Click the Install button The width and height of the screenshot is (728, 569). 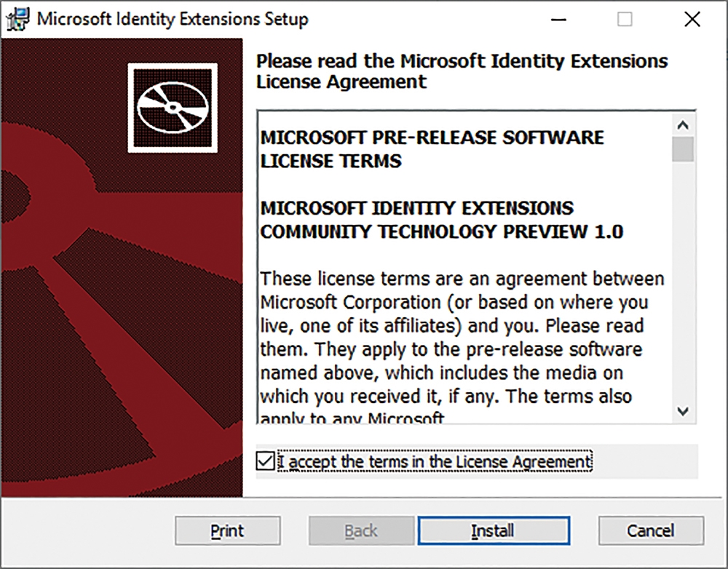pyautogui.click(x=494, y=530)
